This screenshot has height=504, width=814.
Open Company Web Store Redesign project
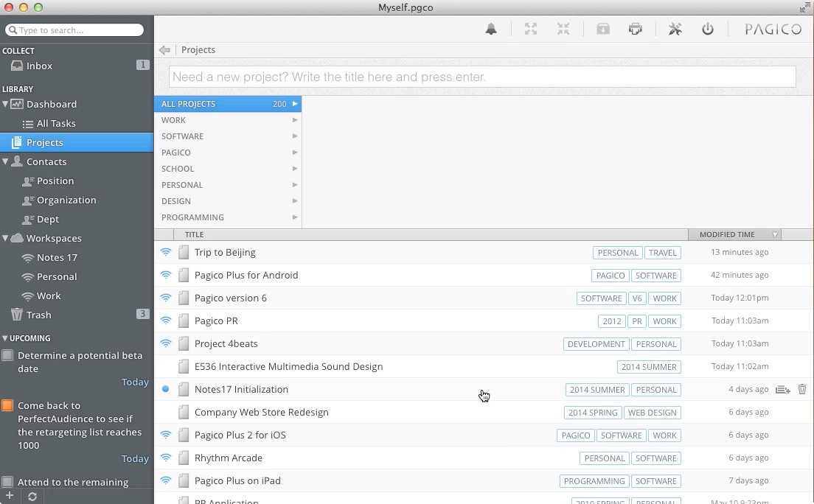[262, 412]
